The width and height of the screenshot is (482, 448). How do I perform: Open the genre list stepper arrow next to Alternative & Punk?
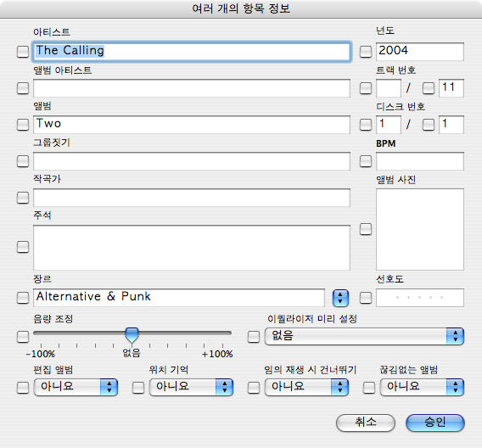tap(340, 298)
